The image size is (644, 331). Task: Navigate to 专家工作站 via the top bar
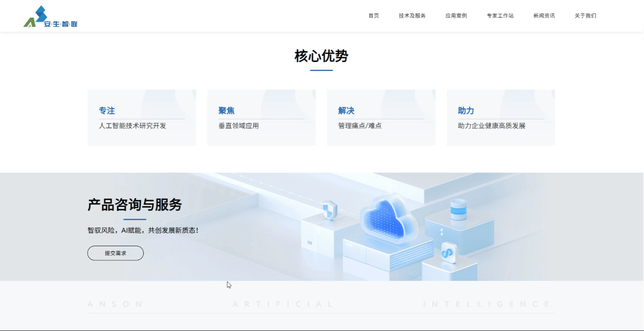pyautogui.click(x=500, y=16)
